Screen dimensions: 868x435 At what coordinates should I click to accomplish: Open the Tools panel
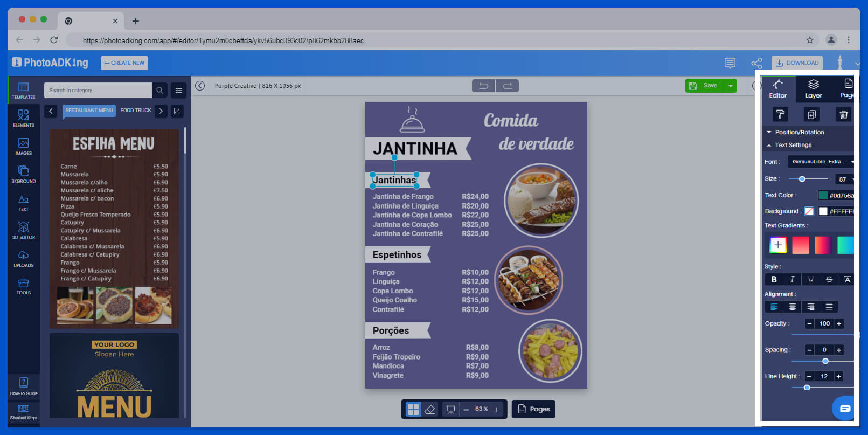point(23,286)
